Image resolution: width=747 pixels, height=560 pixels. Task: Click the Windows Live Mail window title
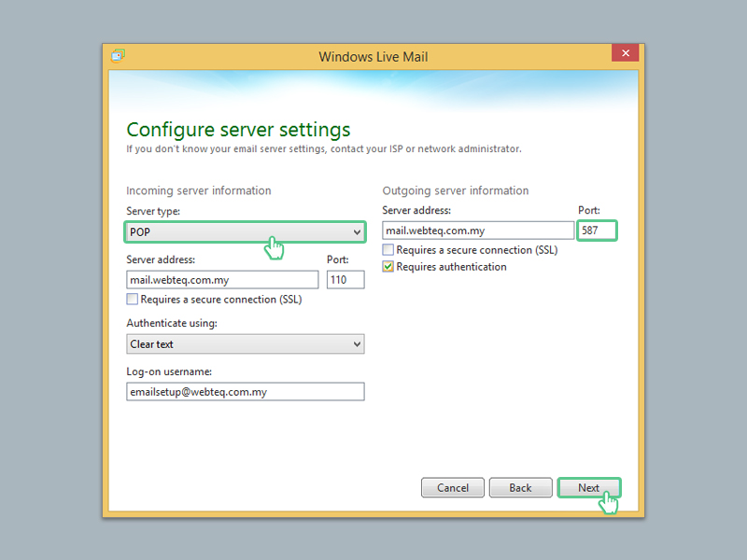373,57
